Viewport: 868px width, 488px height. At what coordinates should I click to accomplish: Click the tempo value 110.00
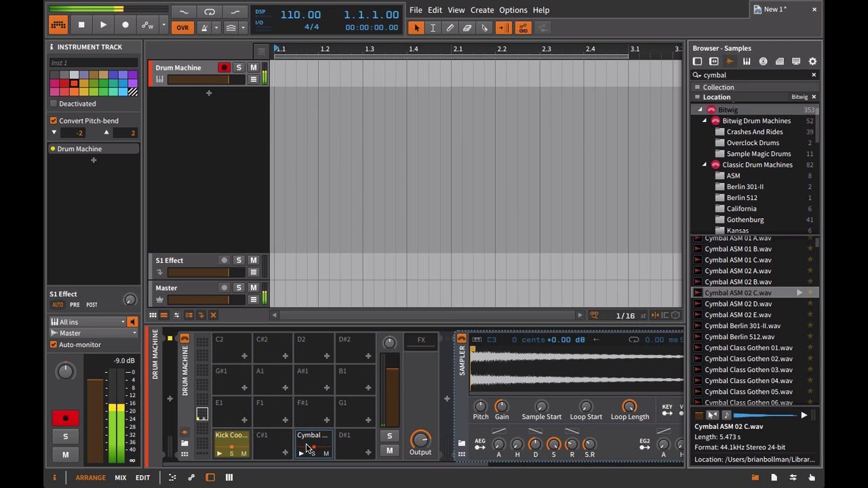click(x=300, y=15)
